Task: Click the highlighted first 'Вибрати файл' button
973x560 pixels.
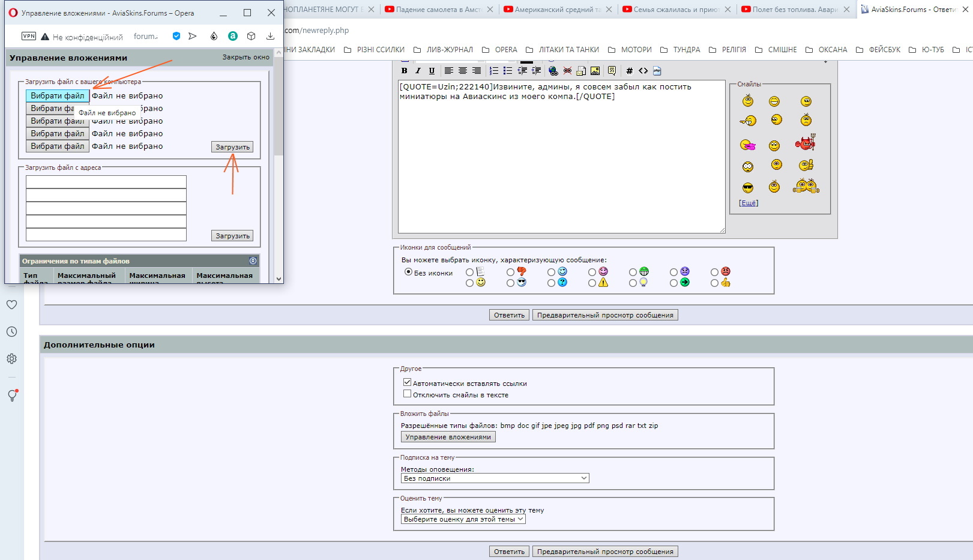Action: pos(58,95)
